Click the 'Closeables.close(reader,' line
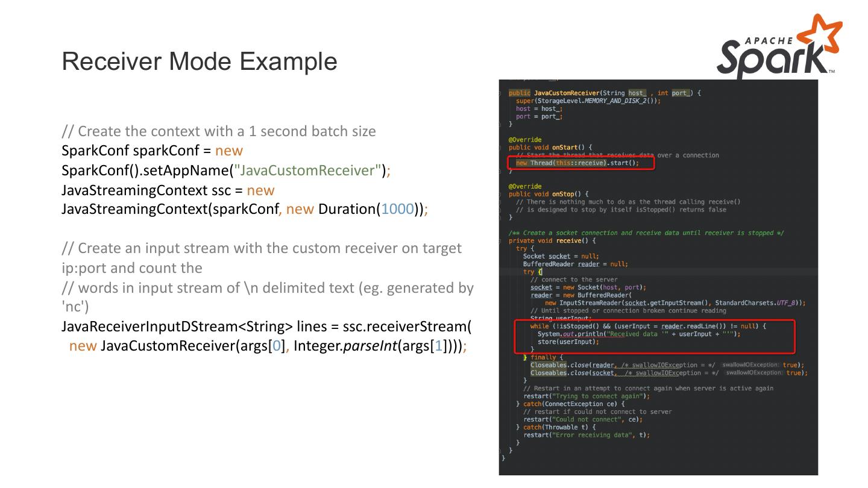The height and width of the screenshot is (488, 868). [667, 365]
